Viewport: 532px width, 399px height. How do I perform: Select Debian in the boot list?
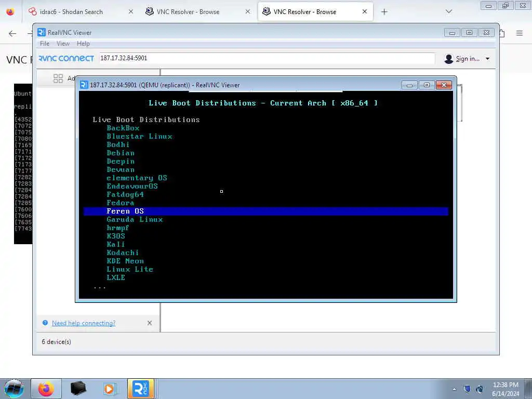click(x=121, y=153)
